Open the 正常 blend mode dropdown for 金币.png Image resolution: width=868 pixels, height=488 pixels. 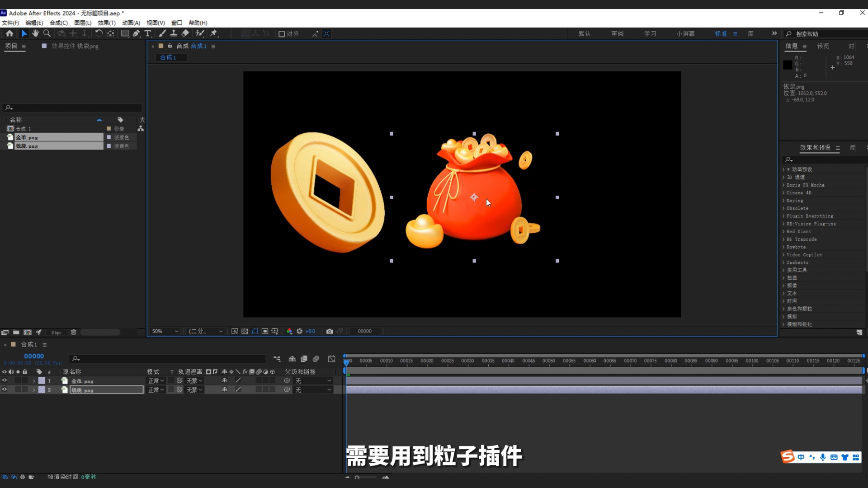coord(155,381)
